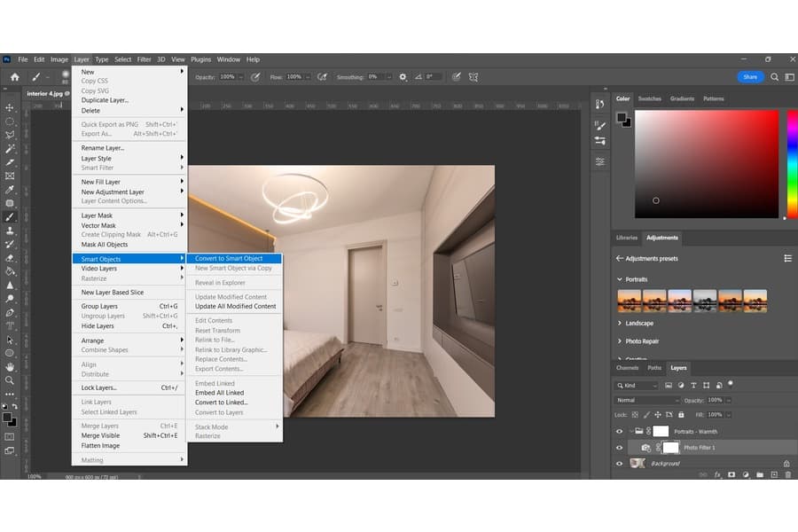Select the Elliptical Marquee tool
This screenshot has height=532, width=798.
tap(10, 121)
